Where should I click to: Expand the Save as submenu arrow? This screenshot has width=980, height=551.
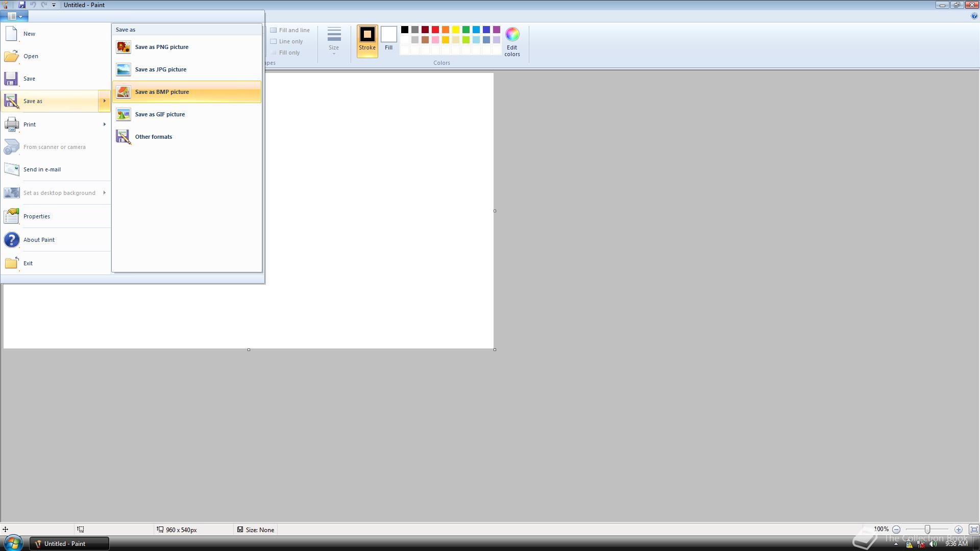point(104,101)
